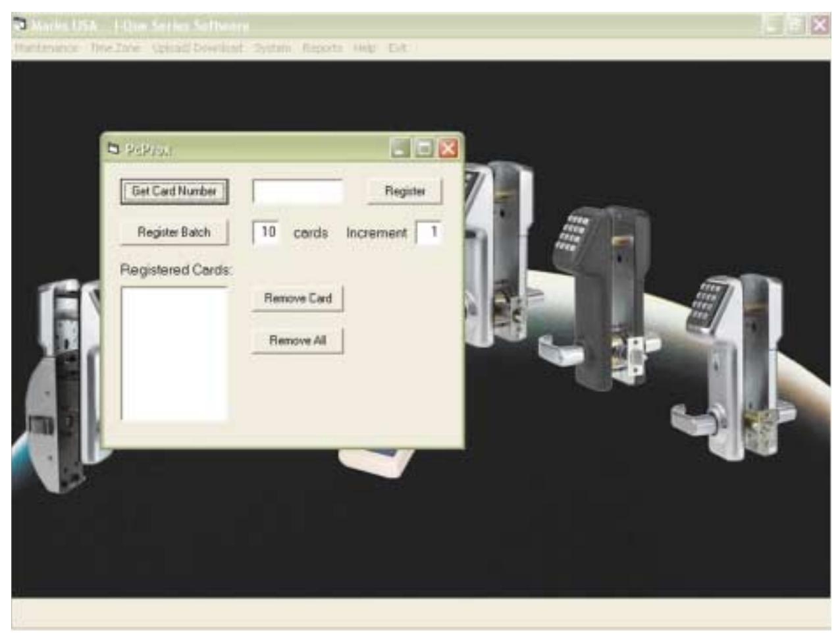This screenshot has height=641, width=840.
Task: Open the Reports menu
Action: [x=323, y=48]
